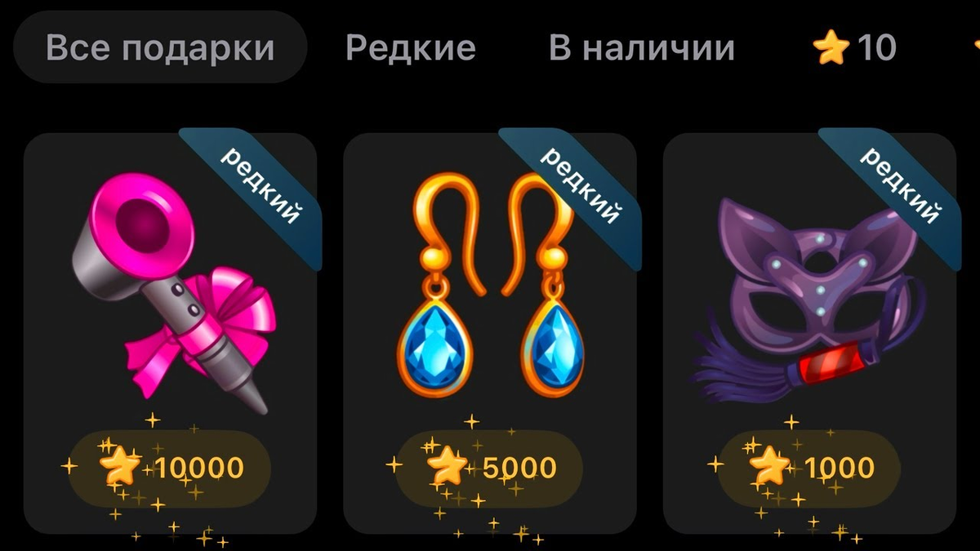Filter gifts by 10 stars
This screenshot has width=980, height=551.
pos(855,47)
